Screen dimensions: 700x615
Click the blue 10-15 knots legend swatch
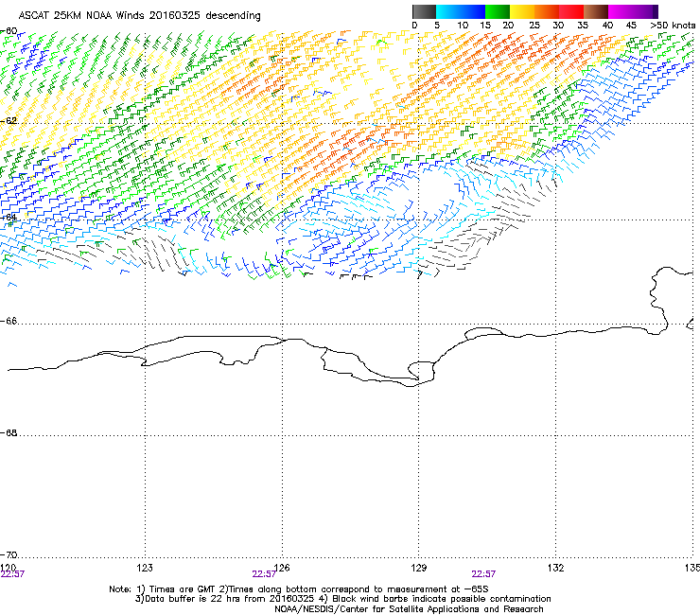pyautogui.click(x=473, y=11)
